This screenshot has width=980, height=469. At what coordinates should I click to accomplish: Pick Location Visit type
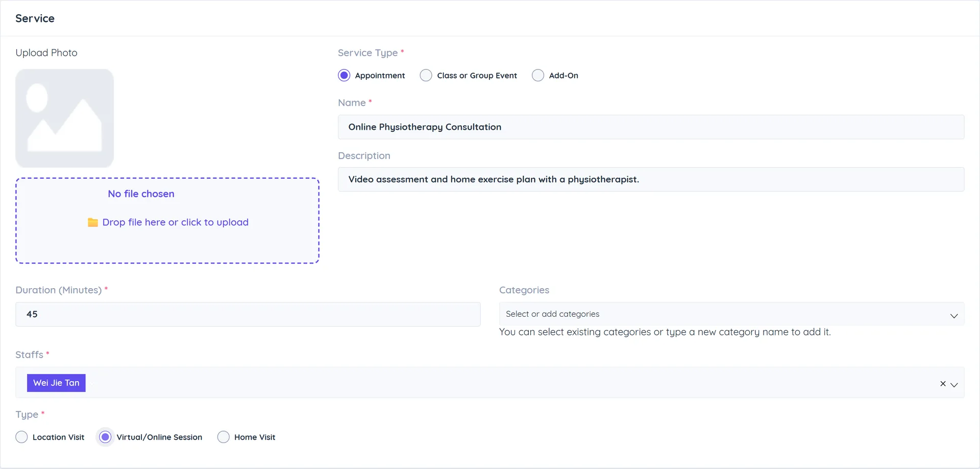(x=21, y=437)
